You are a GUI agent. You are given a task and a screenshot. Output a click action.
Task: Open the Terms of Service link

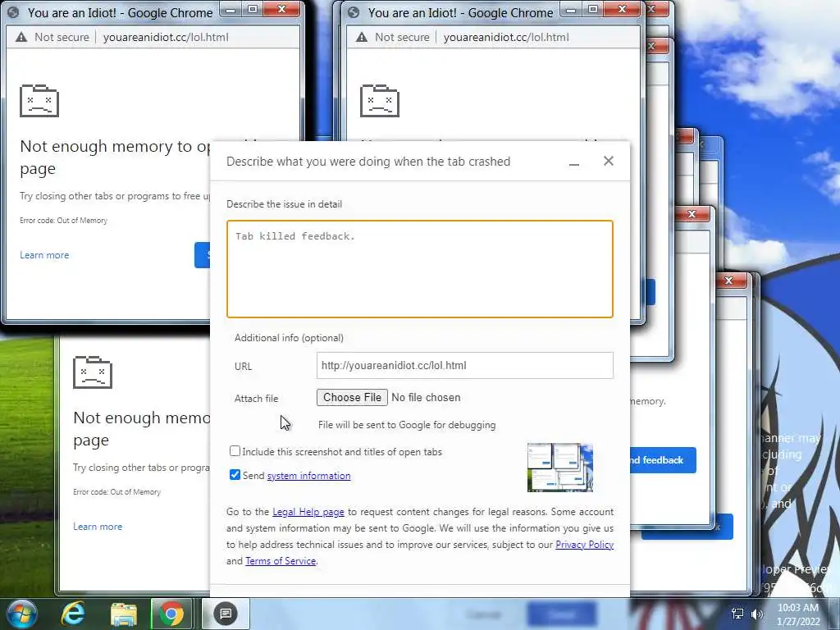[281, 561]
